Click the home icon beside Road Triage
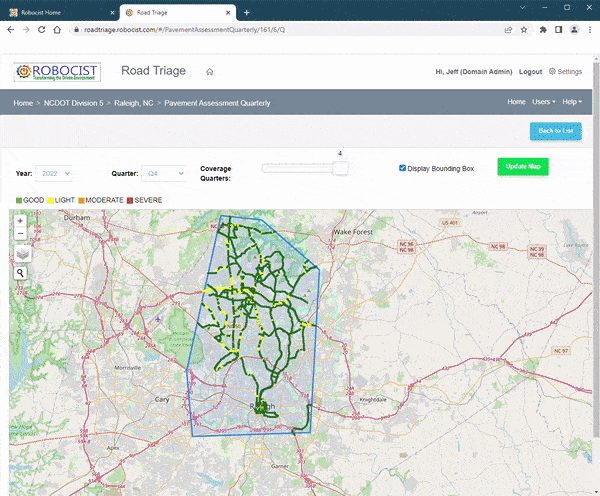 210,72
